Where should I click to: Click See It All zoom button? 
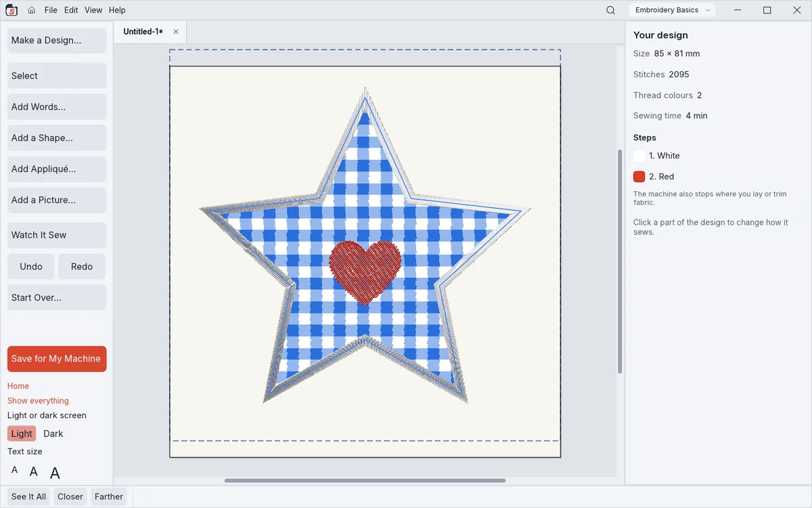(x=29, y=496)
